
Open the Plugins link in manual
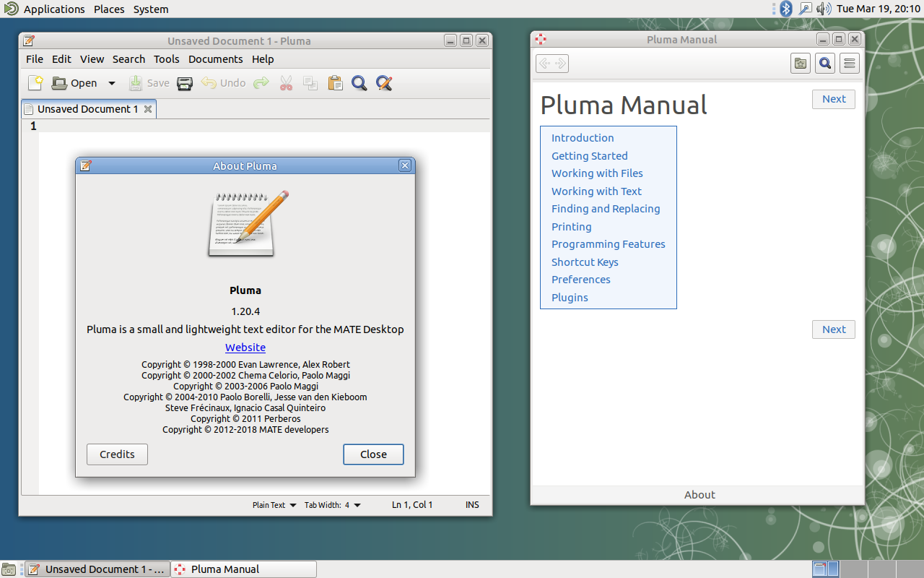(570, 298)
